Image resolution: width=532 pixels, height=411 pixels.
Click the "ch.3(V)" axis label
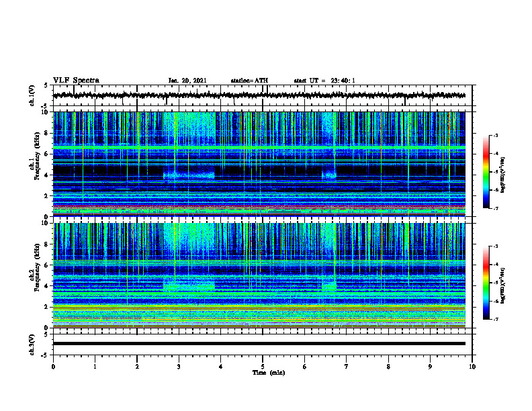(x=32, y=345)
